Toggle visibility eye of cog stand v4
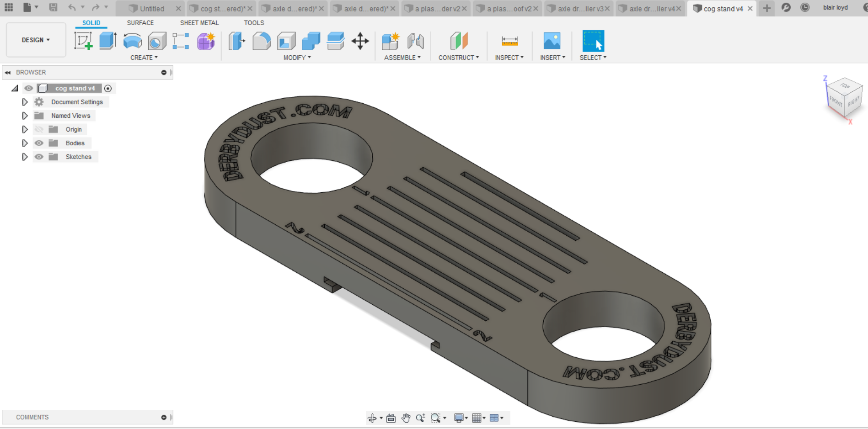 point(29,88)
